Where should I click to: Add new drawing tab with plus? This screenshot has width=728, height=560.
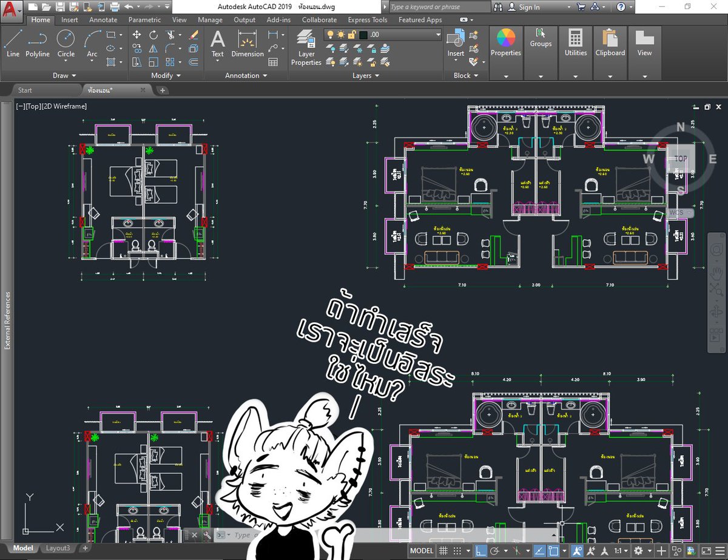tap(162, 90)
